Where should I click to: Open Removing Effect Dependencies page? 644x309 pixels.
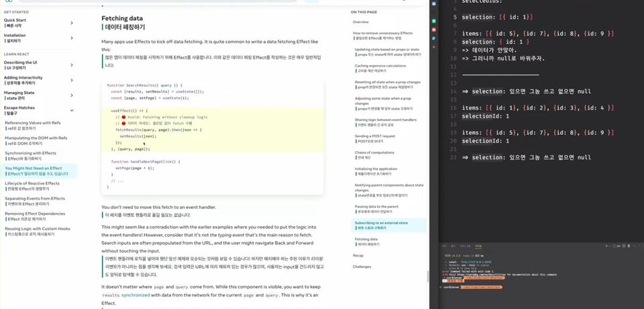point(35,216)
